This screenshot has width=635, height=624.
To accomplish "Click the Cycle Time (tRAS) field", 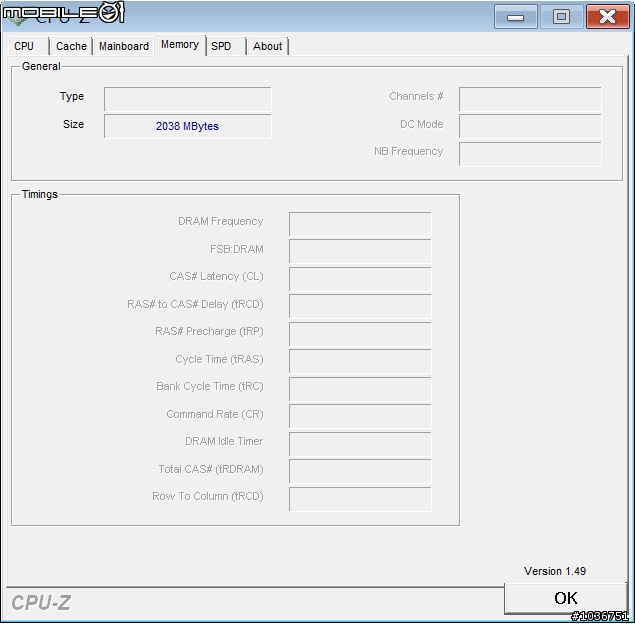I will click(360, 362).
